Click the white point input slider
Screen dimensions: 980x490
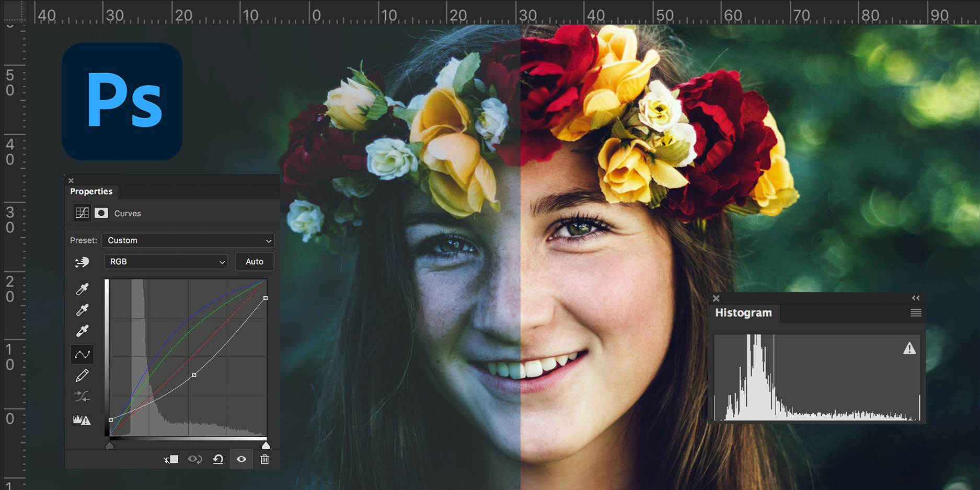(x=266, y=446)
